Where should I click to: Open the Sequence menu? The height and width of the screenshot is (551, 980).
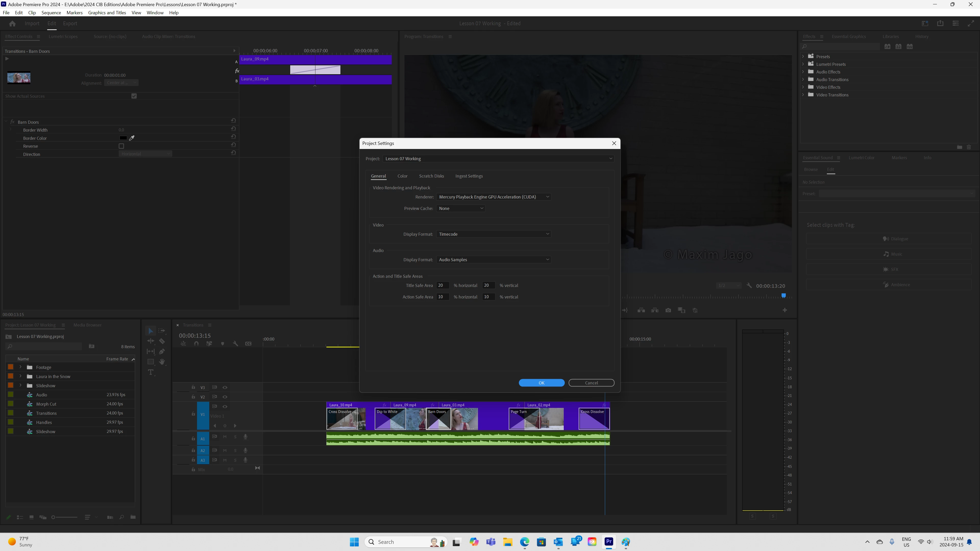tap(51, 12)
